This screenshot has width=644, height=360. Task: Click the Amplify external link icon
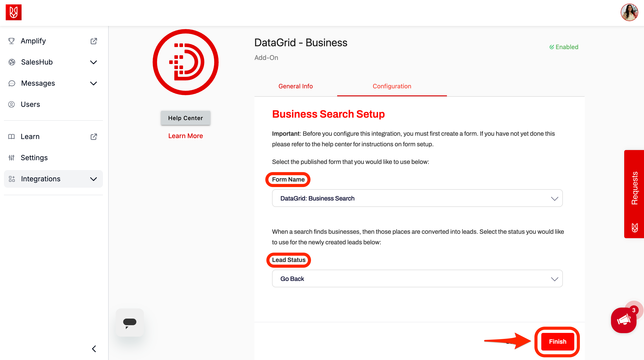point(93,41)
